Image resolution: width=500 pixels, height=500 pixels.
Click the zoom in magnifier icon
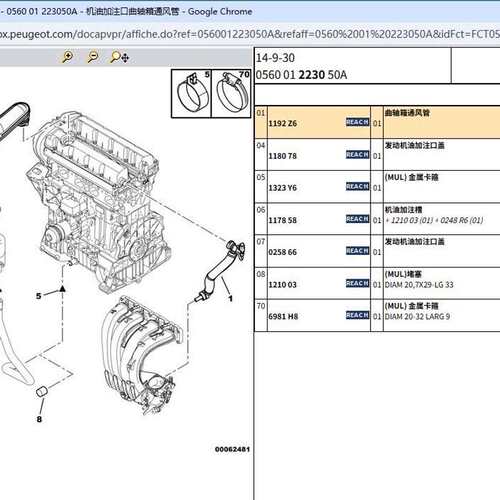tap(68, 57)
